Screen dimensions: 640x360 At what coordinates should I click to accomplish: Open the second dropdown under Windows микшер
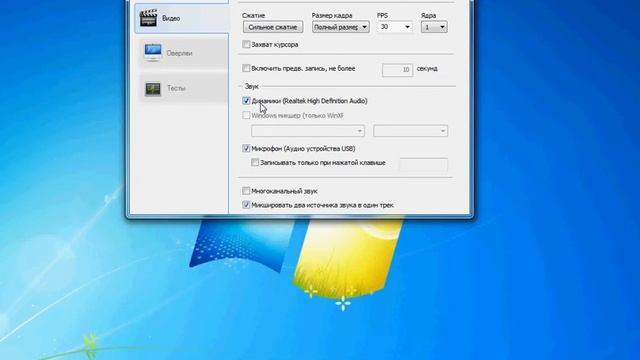(x=410, y=131)
